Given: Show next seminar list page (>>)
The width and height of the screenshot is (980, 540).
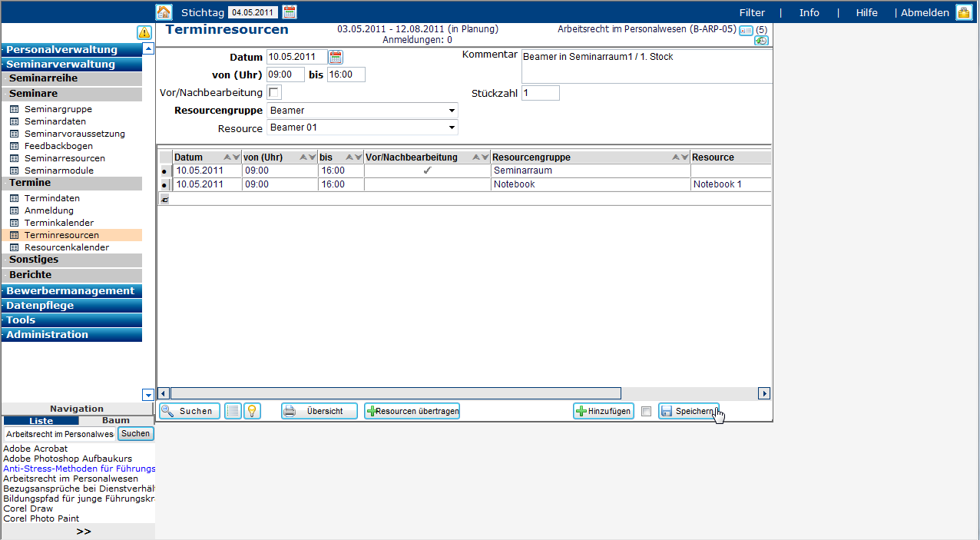Looking at the screenshot, I should [x=84, y=532].
